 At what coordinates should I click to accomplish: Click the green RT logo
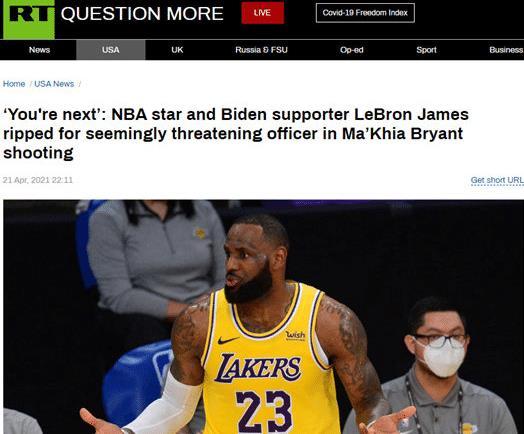(x=29, y=19)
